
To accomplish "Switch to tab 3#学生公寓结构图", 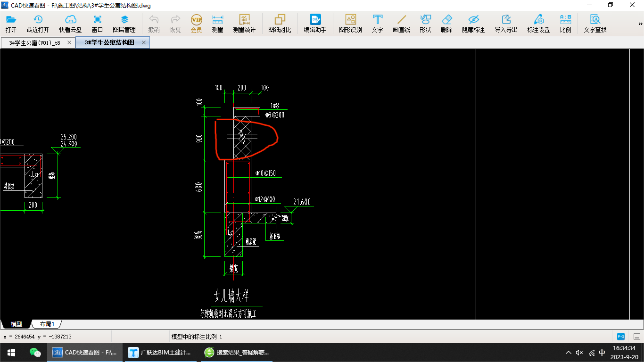I will pos(109,42).
